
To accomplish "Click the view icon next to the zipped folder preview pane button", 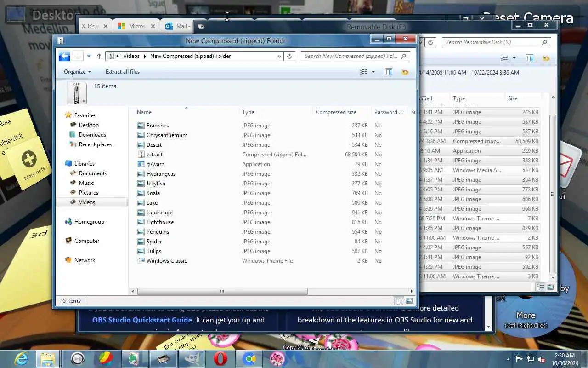I will pyautogui.click(x=363, y=72).
